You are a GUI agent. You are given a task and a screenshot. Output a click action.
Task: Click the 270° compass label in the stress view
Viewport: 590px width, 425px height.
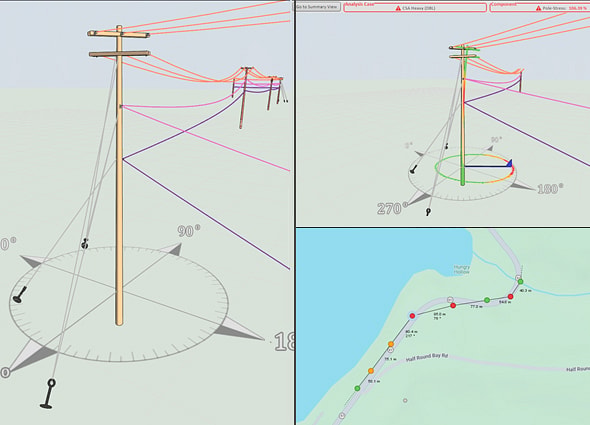[392, 208]
